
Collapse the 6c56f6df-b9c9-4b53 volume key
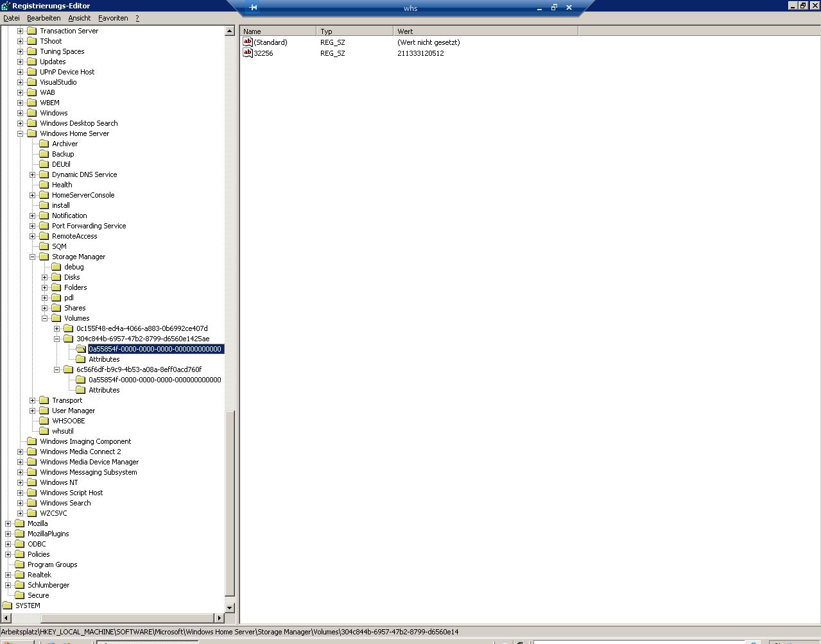56,369
